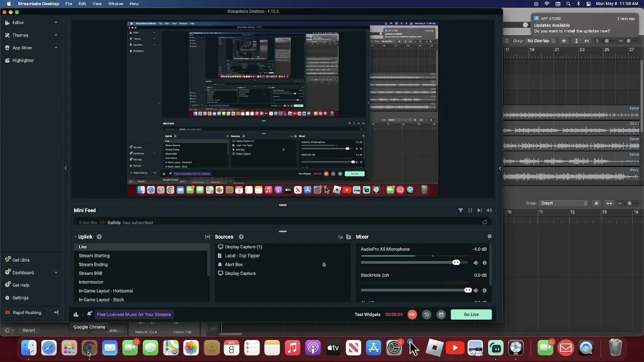Screen dimensions: 644x362
Task: Click the add source folder icon
Action: tap(348, 237)
